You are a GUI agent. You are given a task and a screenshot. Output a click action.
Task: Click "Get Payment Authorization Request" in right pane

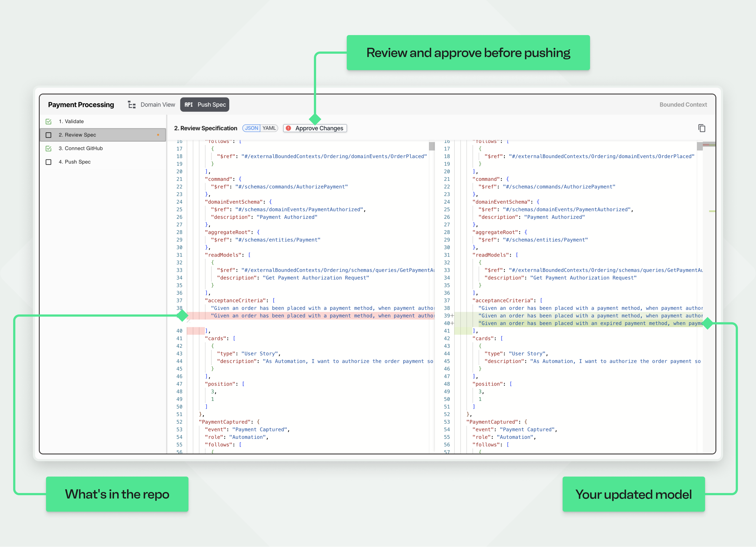[583, 278]
